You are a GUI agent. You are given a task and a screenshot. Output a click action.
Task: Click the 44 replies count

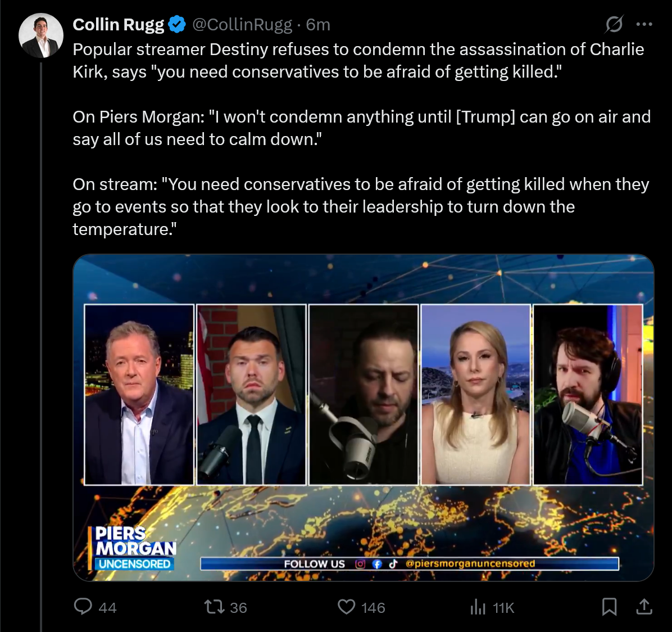point(107,608)
